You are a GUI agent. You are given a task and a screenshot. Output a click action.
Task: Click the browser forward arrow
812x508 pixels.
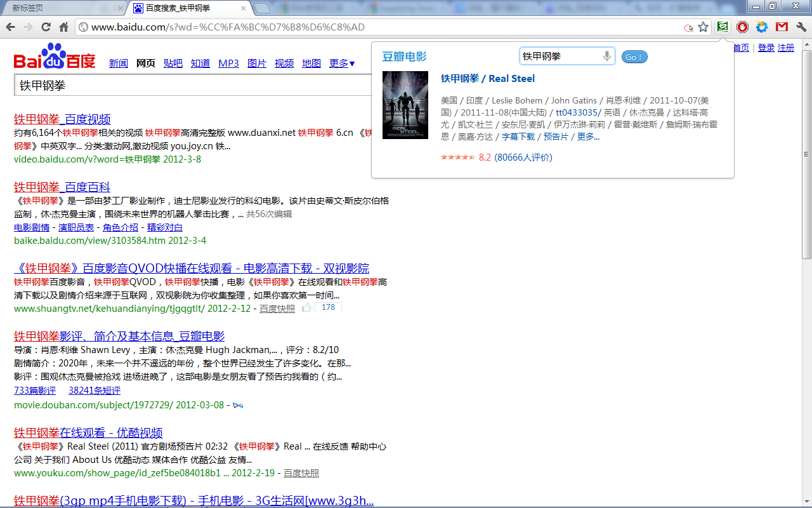tap(28, 27)
